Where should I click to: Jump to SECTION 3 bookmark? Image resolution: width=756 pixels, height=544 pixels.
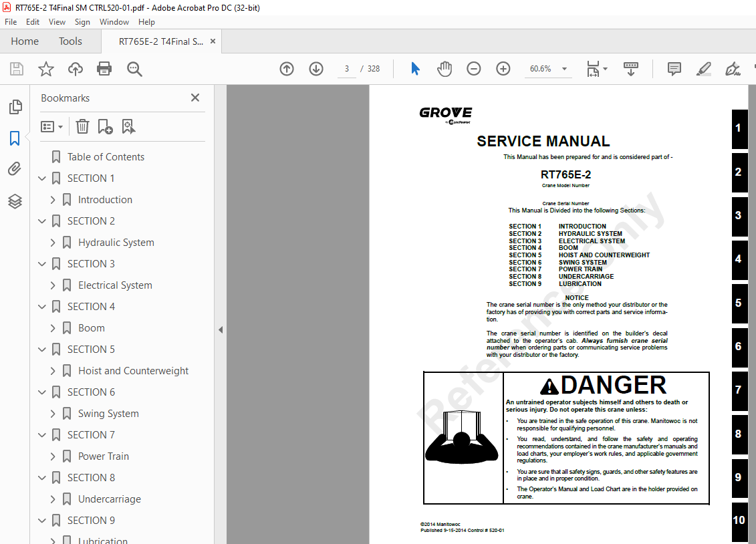pos(91,264)
